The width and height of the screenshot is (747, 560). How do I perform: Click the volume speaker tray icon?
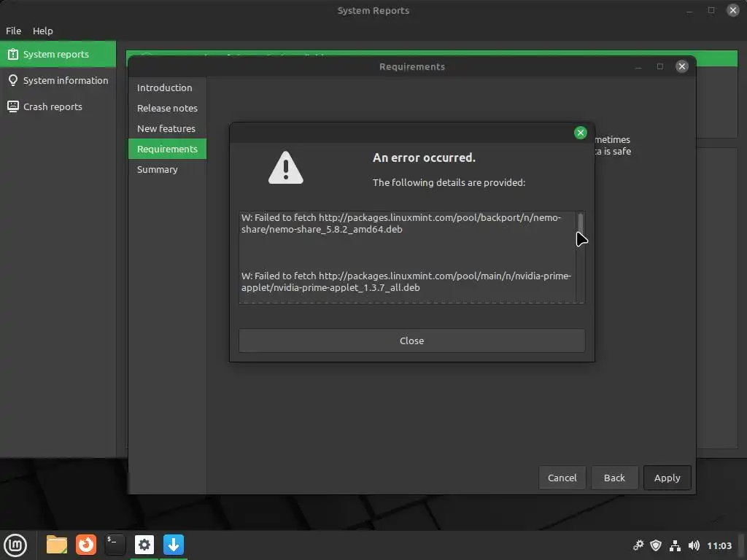(694, 545)
